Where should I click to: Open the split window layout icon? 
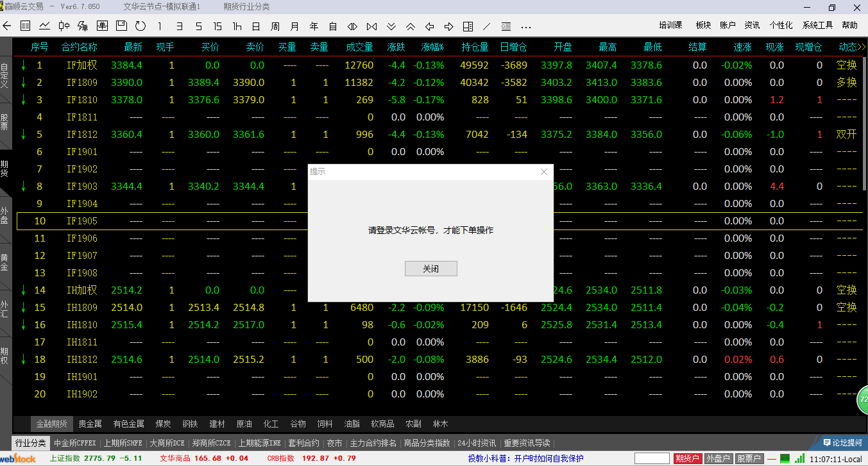click(x=468, y=26)
